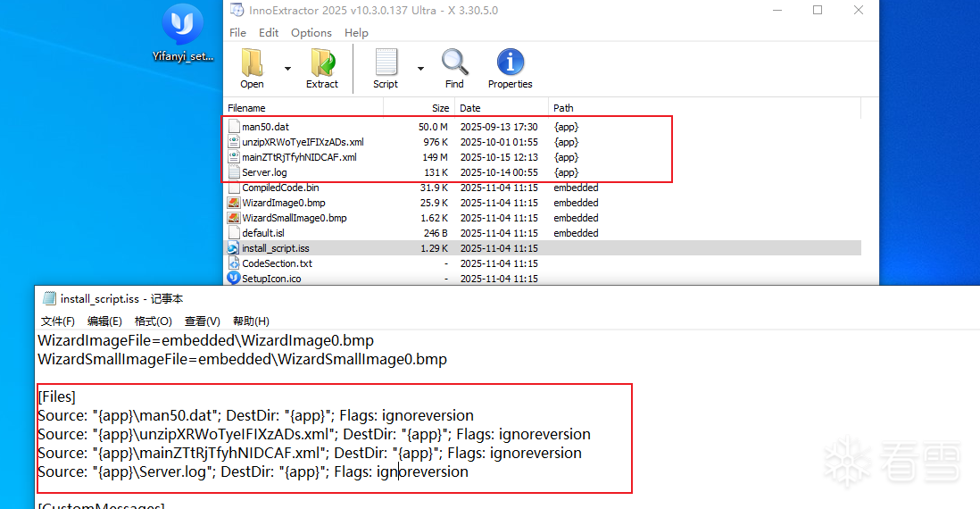Click the Open folder toolbar icon
The height and width of the screenshot is (509, 980).
click(x=252, y=63)
